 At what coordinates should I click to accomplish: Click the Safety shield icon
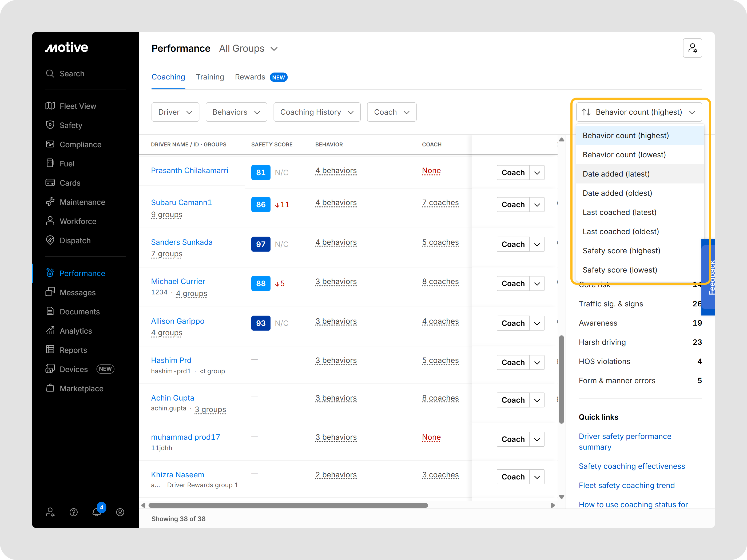tap(50, 125)
